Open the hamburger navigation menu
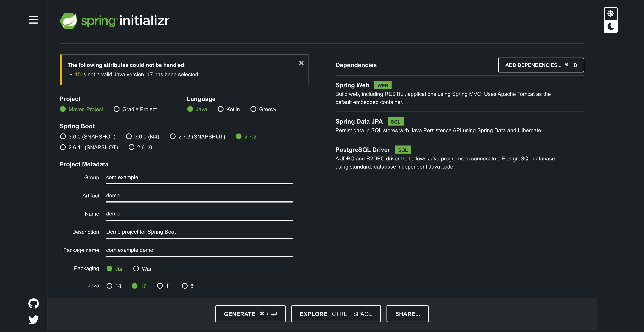 [x=33, y=20]
